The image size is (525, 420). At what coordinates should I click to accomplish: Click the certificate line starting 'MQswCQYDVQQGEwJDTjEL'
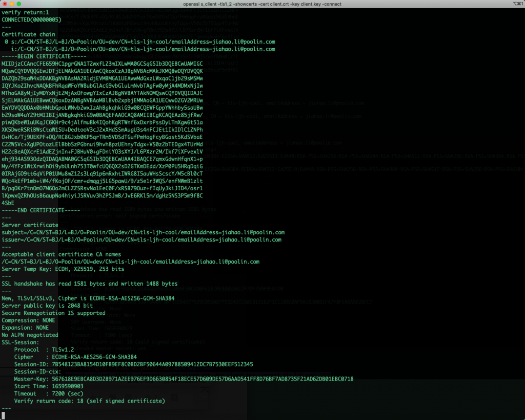tap(102, 71)
